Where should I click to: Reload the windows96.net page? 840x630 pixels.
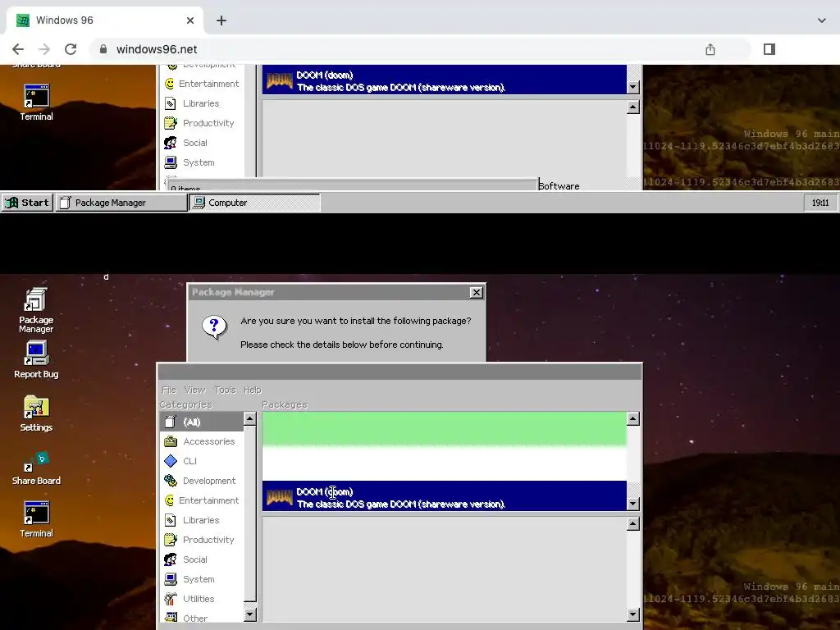pos(71,49)
